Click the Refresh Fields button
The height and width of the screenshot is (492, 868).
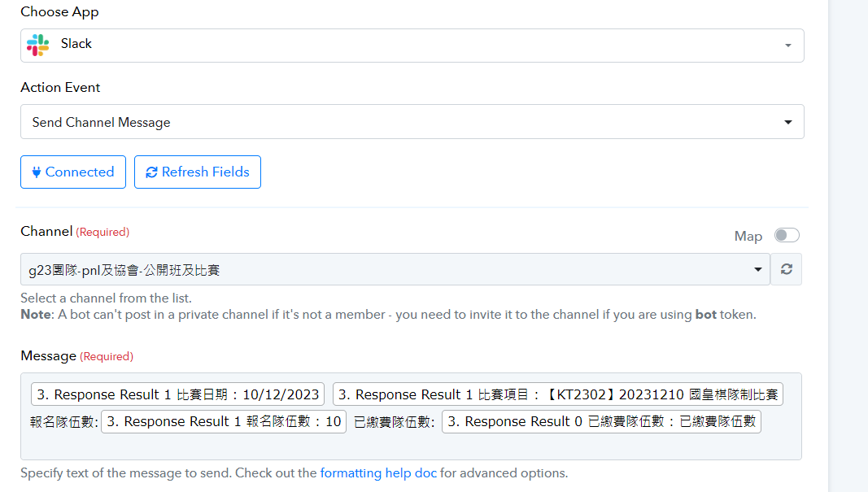(198, 172)
